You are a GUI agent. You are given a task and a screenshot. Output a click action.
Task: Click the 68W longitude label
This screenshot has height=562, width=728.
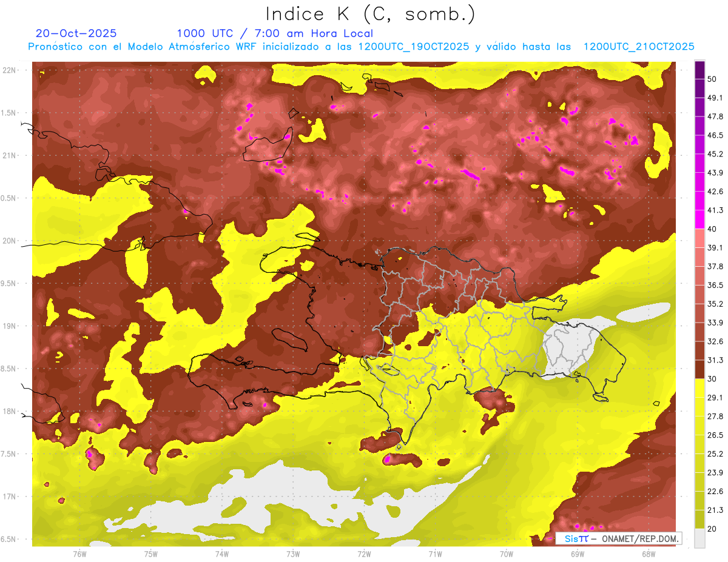(648, 554)
